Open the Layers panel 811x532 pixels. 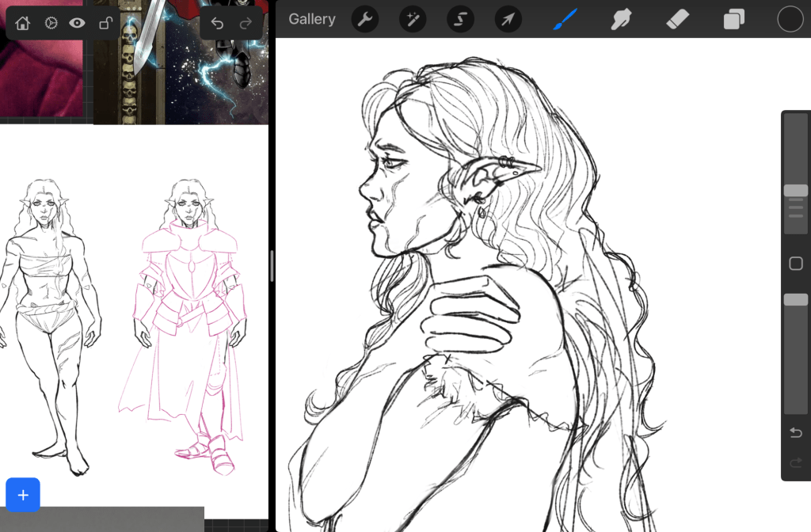(x=734, y=19)
